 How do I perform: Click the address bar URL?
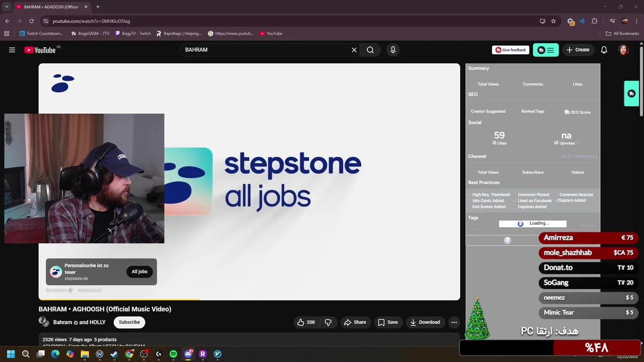(x=91, y=21)
